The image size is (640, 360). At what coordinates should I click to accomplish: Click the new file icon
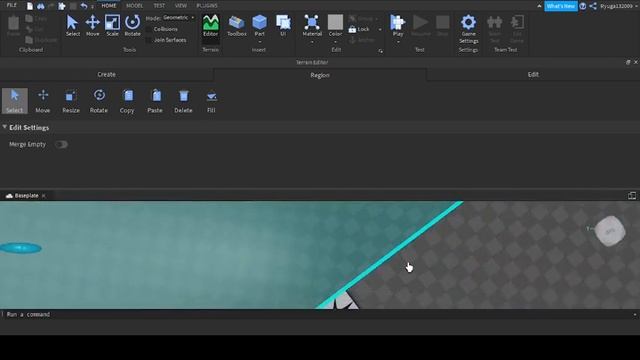[30, 6]
